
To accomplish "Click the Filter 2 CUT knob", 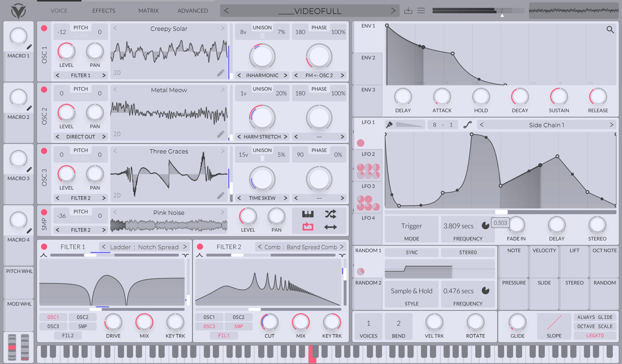I will coord(269,322).
